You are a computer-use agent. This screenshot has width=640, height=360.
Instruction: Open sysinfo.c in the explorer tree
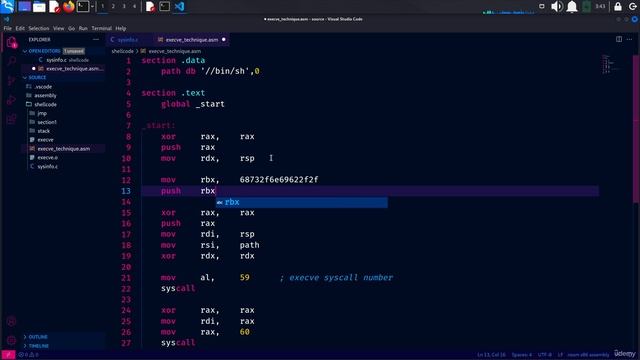(47, 167)
